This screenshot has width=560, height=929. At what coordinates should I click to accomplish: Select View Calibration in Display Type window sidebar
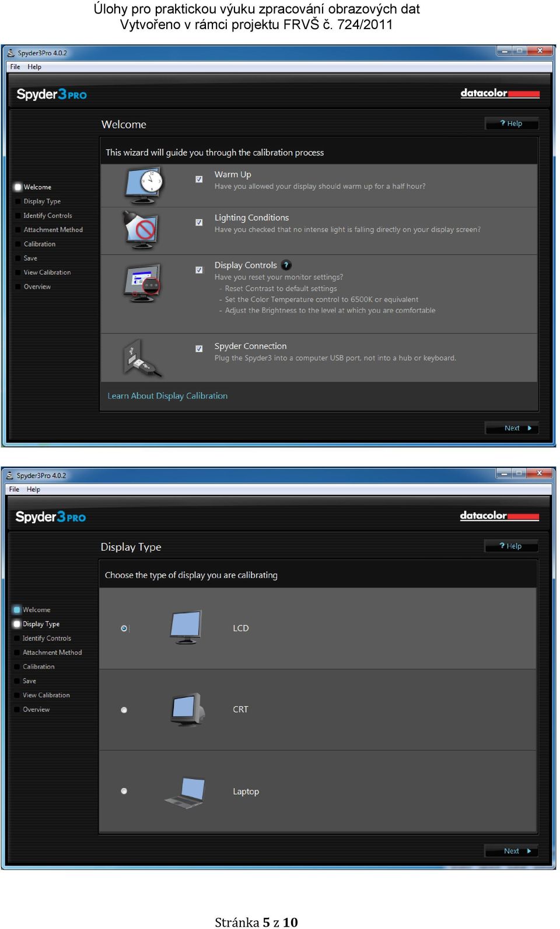41,695
